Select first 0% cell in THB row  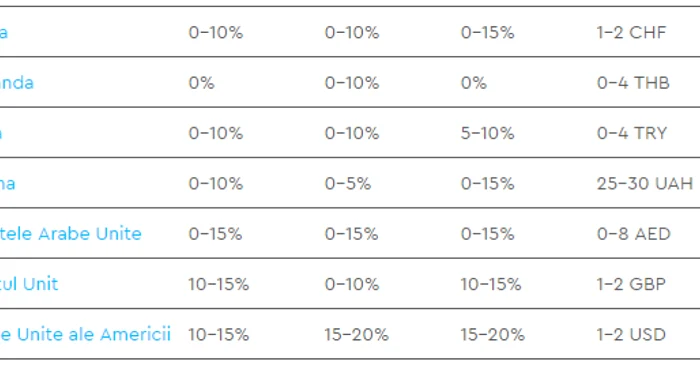[x=201, y=83]
